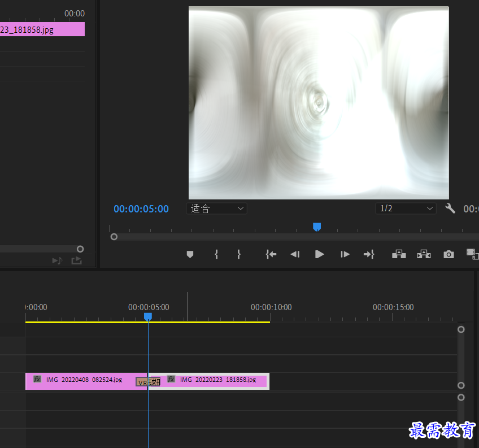This screenshot has height=448, width=479.
Task: Click the source monitor drag-audio-only icon
Action: coord(57,260)
